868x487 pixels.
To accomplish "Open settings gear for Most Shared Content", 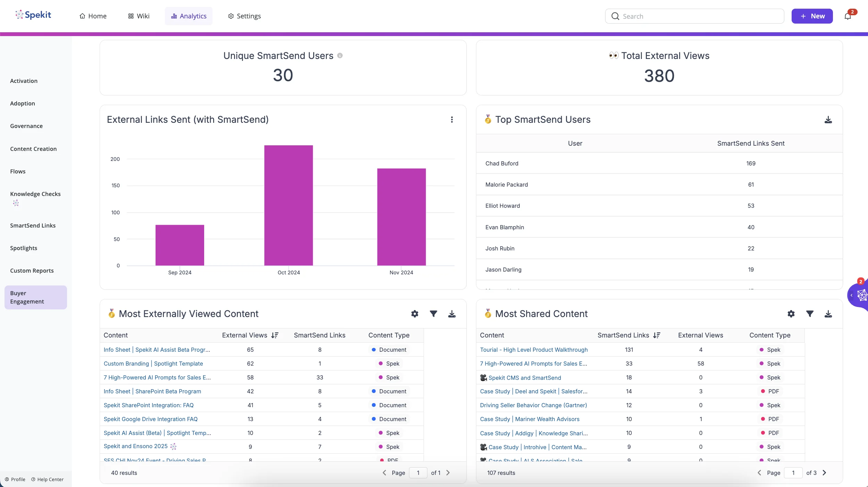I will pos(791,314).
